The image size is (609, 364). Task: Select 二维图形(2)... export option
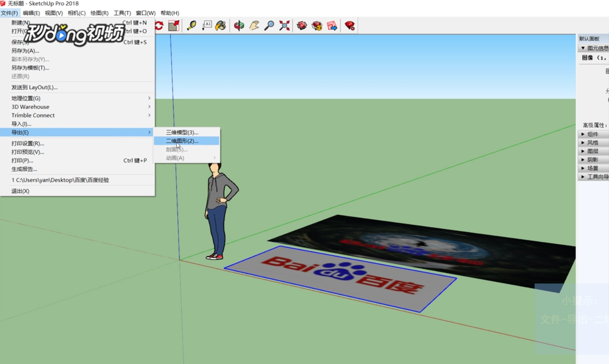click(187, 141)
